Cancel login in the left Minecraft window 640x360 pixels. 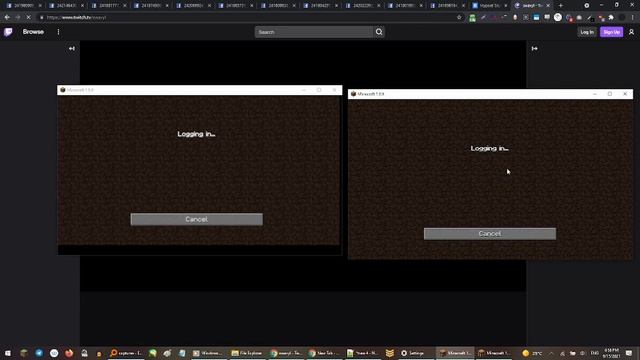[x=196, y=219]
